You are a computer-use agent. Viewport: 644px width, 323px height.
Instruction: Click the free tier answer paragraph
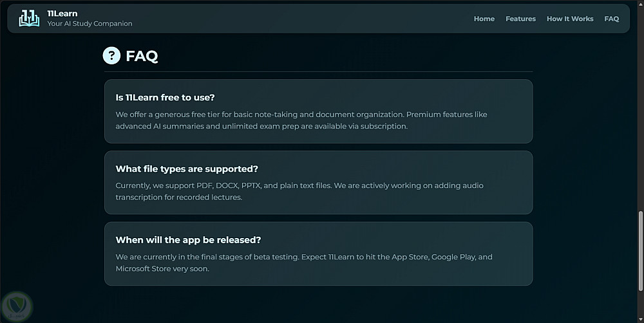click(x=301, y=120)
